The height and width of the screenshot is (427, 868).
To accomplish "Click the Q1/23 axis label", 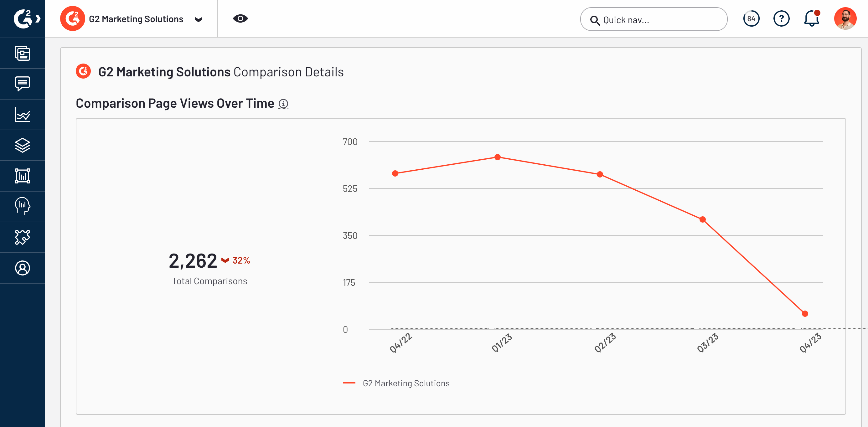I will [x=502, y=342].
